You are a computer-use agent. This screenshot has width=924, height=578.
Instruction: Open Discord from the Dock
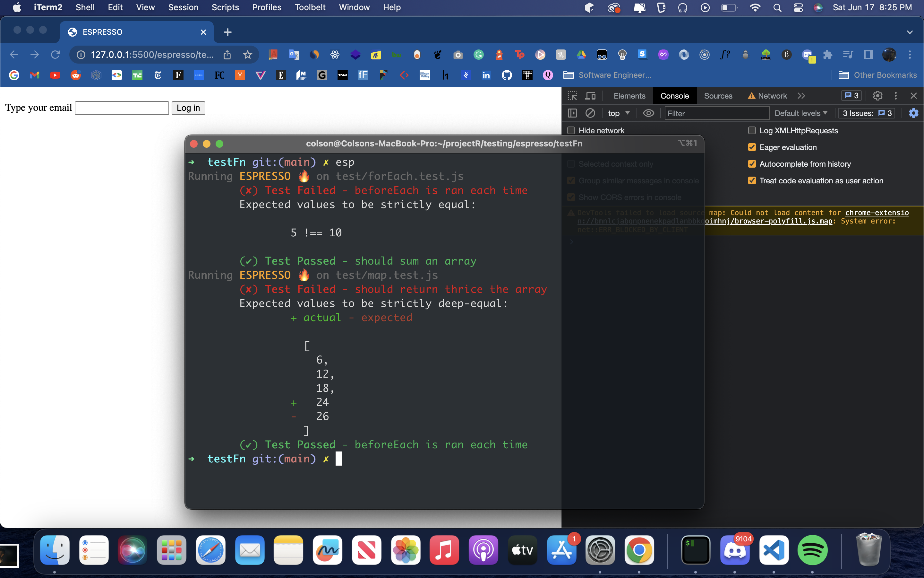tap(735, 550)
